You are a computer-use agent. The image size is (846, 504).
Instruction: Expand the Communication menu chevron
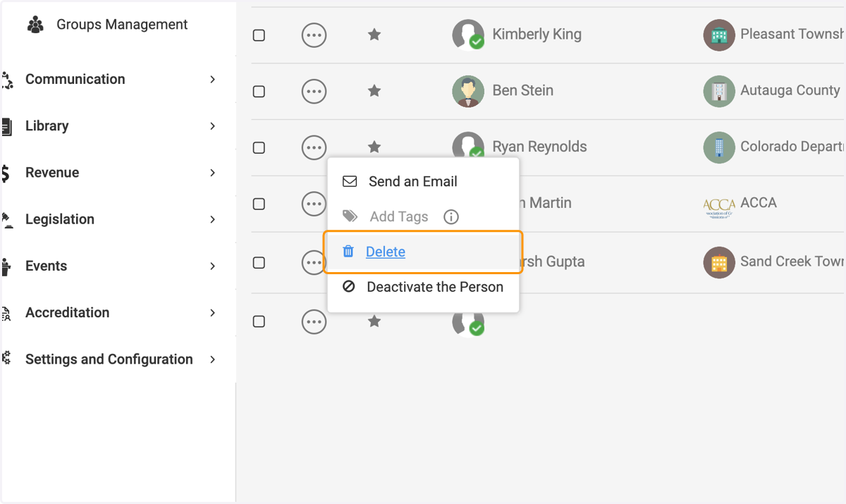pyautogui.click(x=212, y=80)
